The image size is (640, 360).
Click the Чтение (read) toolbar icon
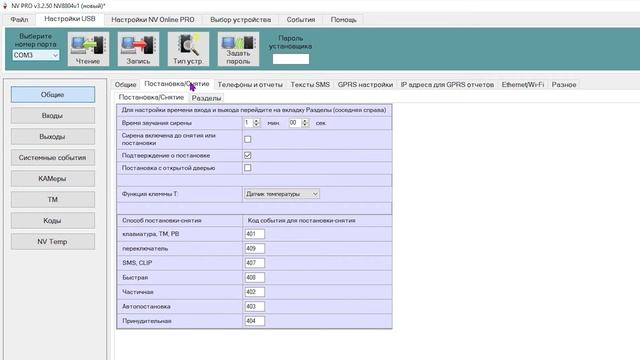pyautogui.click(x=88, y=49)
